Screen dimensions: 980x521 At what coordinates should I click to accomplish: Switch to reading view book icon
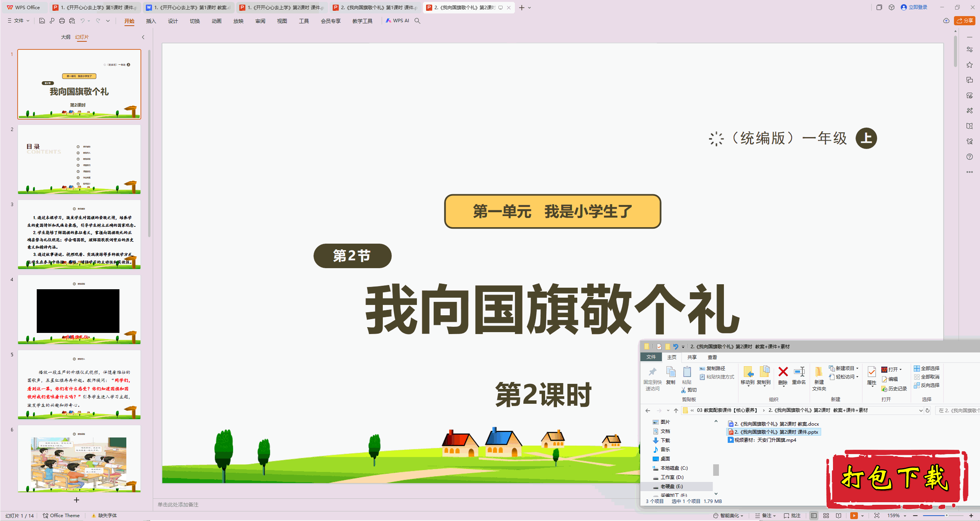coord(839,516)
